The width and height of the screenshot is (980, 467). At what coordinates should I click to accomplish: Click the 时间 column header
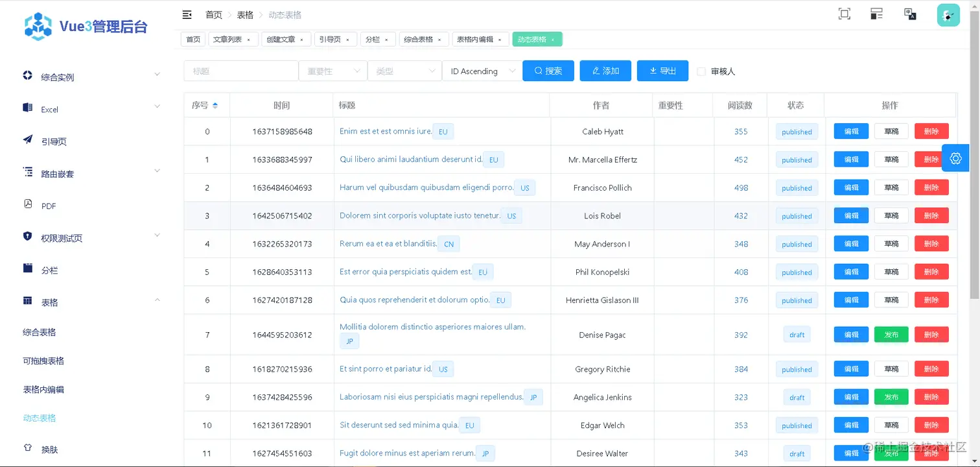[x=281, y=105]
